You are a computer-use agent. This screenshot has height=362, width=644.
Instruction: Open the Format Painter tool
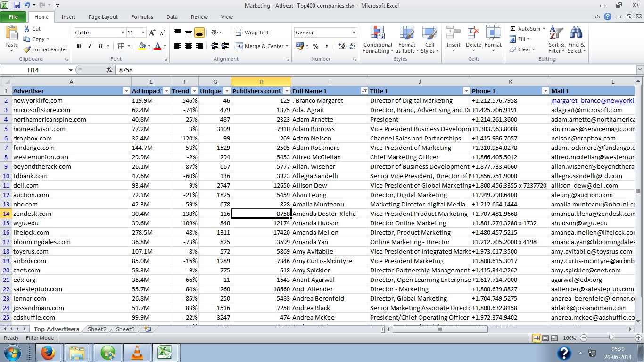click(45, 49)
